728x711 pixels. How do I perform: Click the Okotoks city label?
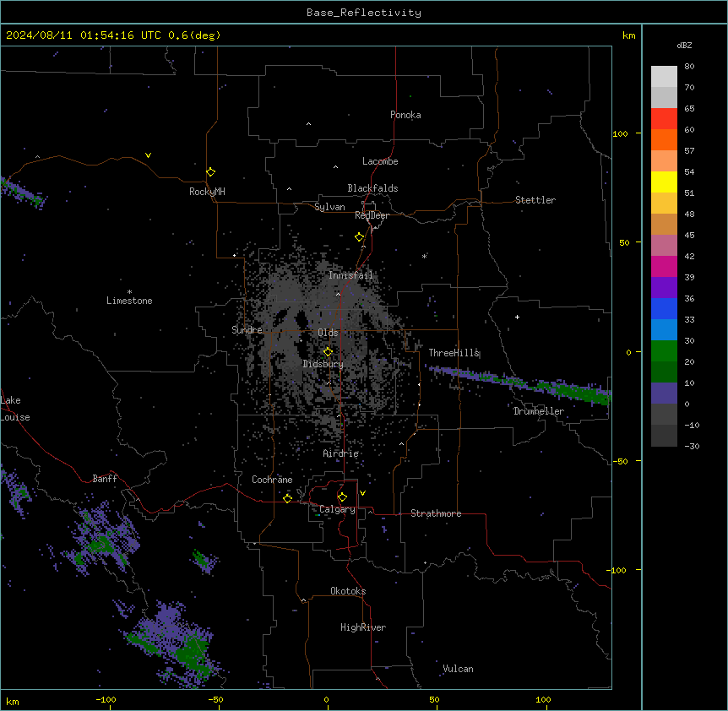point(348,591)
